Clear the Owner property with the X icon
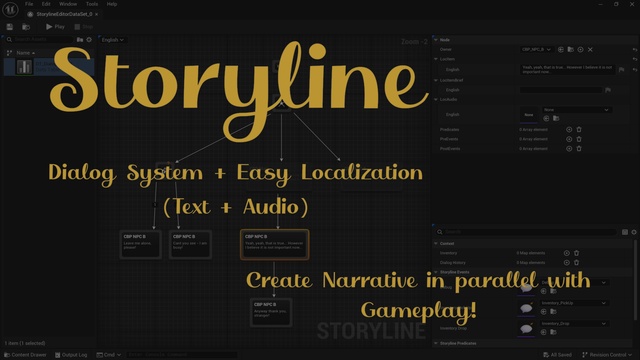Viewport: 640px width, 360px height. pyautogui.click(x=590, y=49)
